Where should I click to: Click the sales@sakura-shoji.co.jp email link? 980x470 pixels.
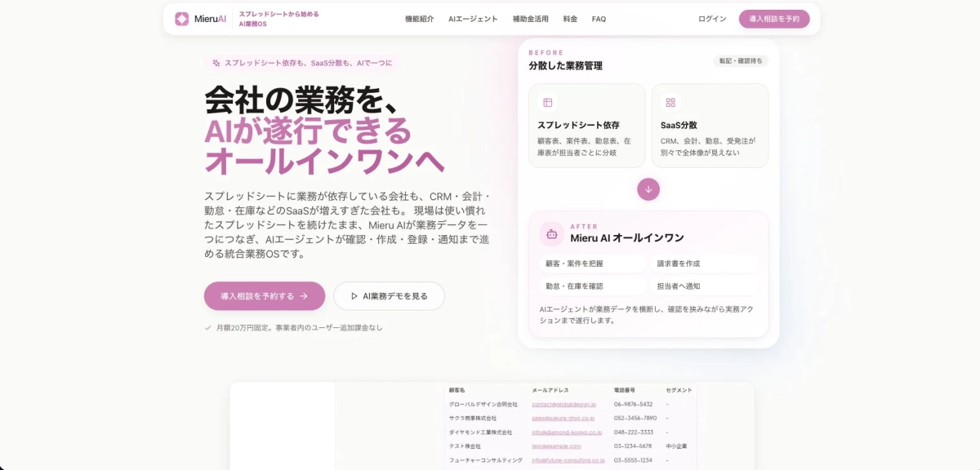[x=564, y=418]
